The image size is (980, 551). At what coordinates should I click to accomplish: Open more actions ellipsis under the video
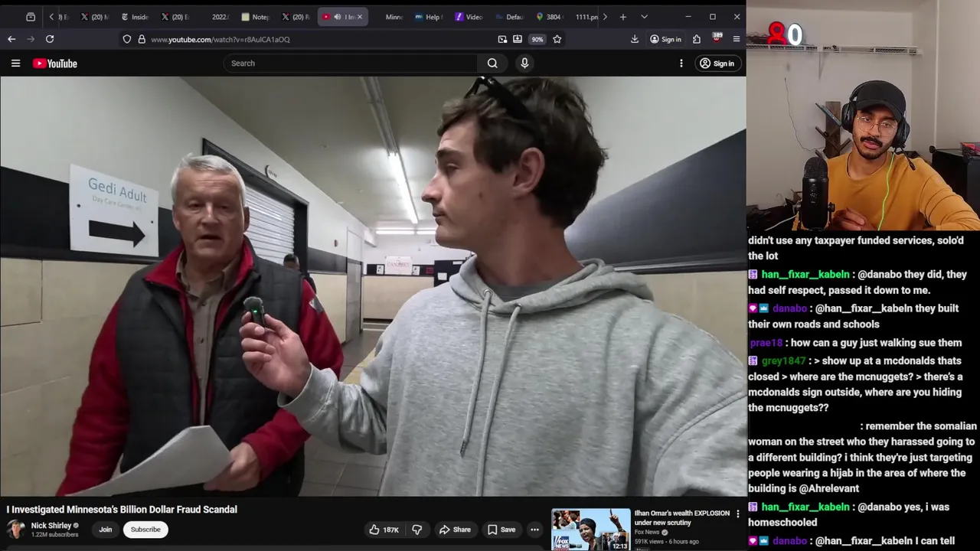tap(534, 530)
